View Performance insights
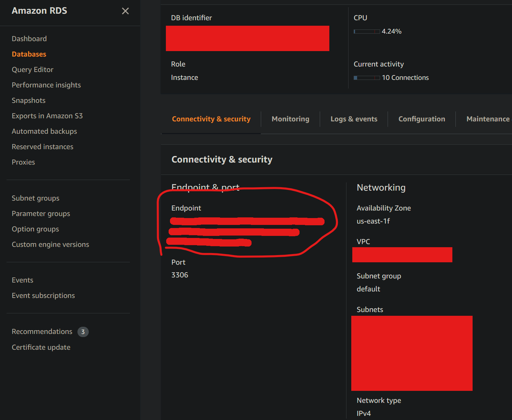The height and width of the screenshot is (420, 512). (46, 85)
